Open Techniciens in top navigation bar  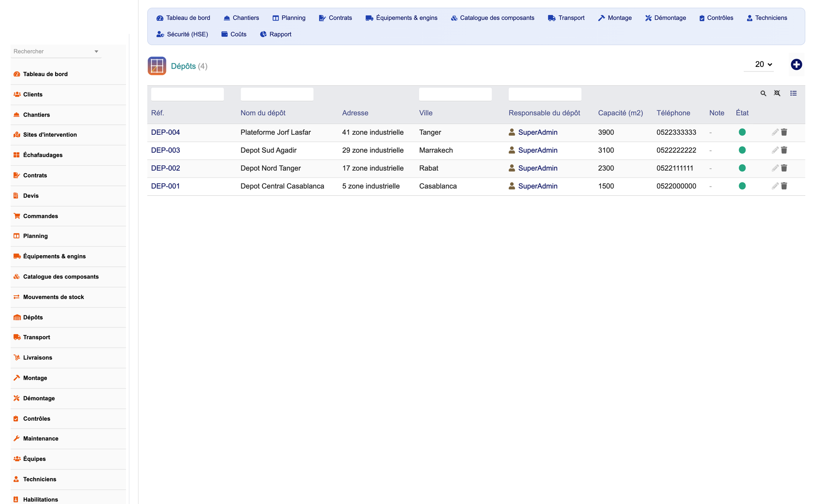pyautogui.click(x=767, y=18)
